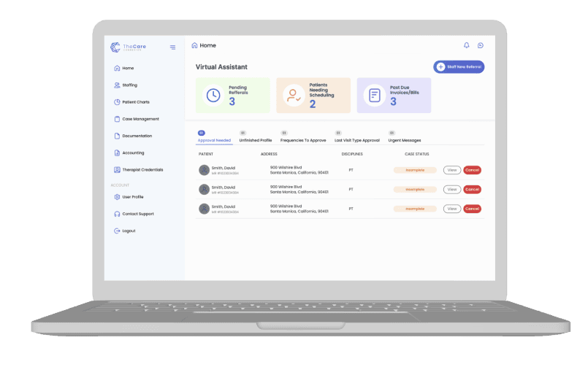Click the Staff New Referral button
Screen dimensions: 588x367
pos(459,66)
